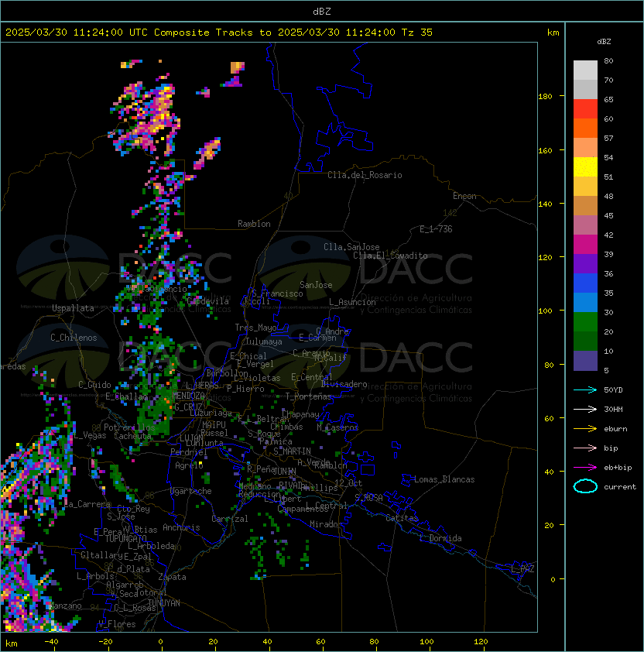Pick the bottom slate-blue dBZ swatch
Viewport: 644px width, 652px height.
585,361
